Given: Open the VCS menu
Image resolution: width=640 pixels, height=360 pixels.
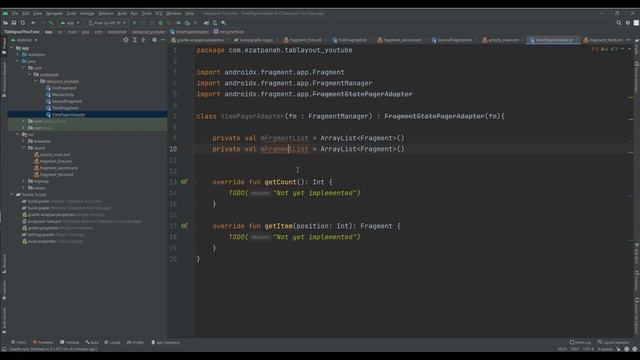Looking at the screenshot, I should (x=159, y=13).
